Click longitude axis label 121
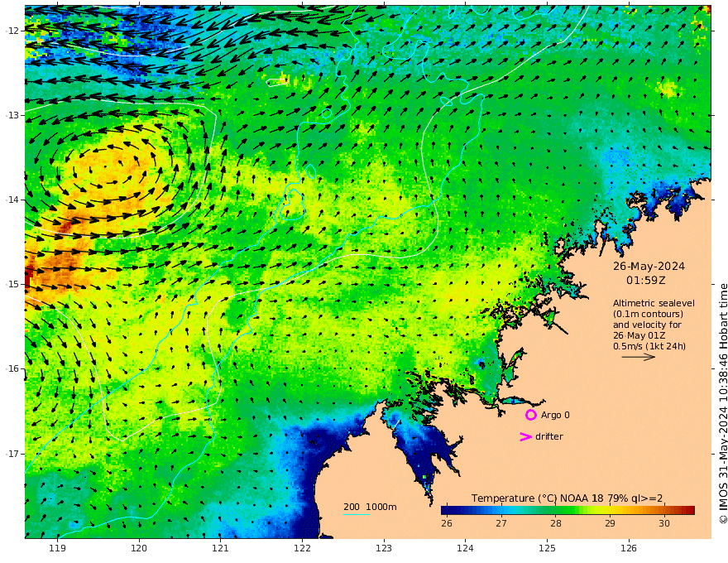This screenshot has width=728, height=563. [x=221, y=548]
